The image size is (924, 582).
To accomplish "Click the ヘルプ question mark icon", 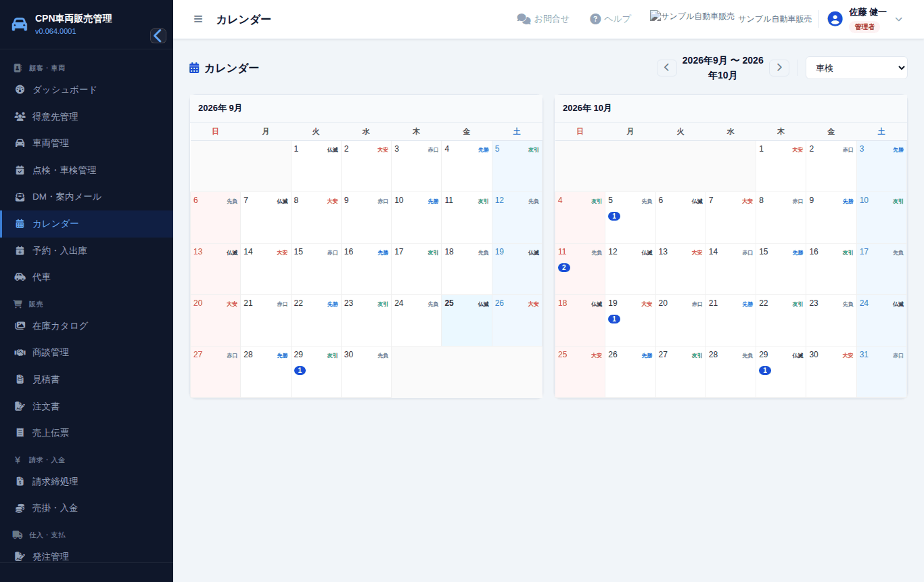I will 595,19.
